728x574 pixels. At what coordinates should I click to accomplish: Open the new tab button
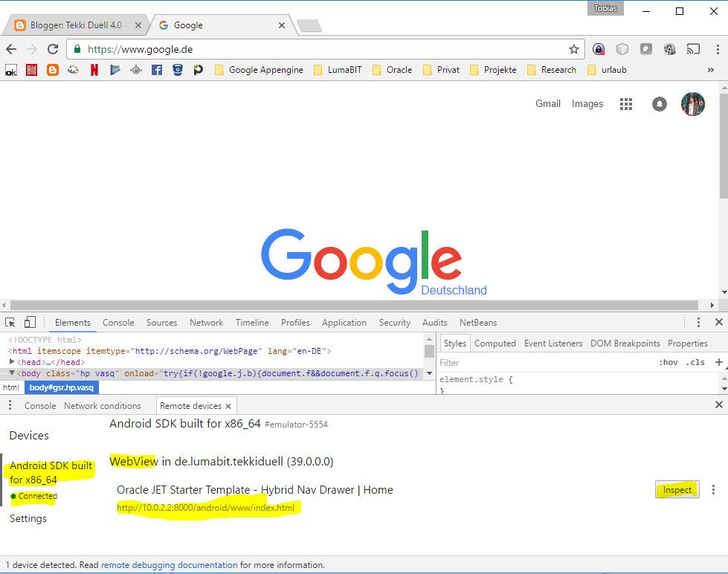tap(309, 26)
